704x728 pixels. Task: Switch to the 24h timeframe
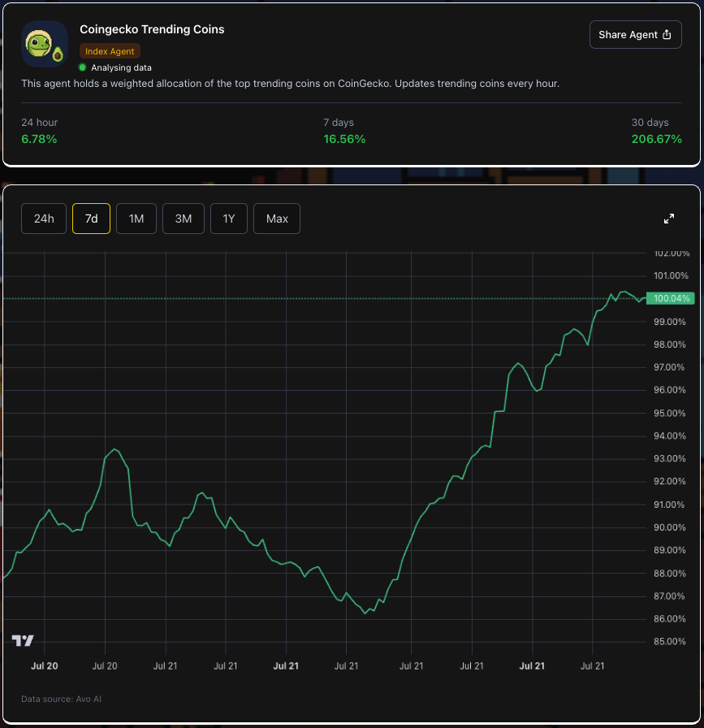[43, 218]
